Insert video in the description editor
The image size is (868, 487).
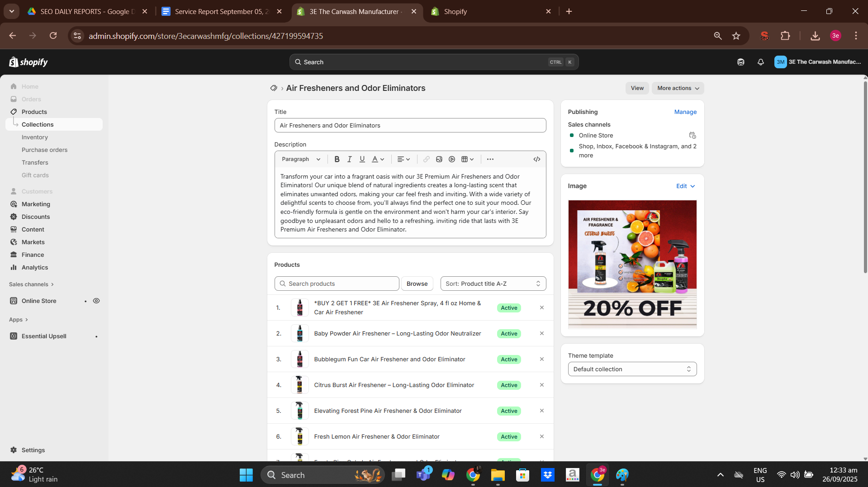click(452, 159)
